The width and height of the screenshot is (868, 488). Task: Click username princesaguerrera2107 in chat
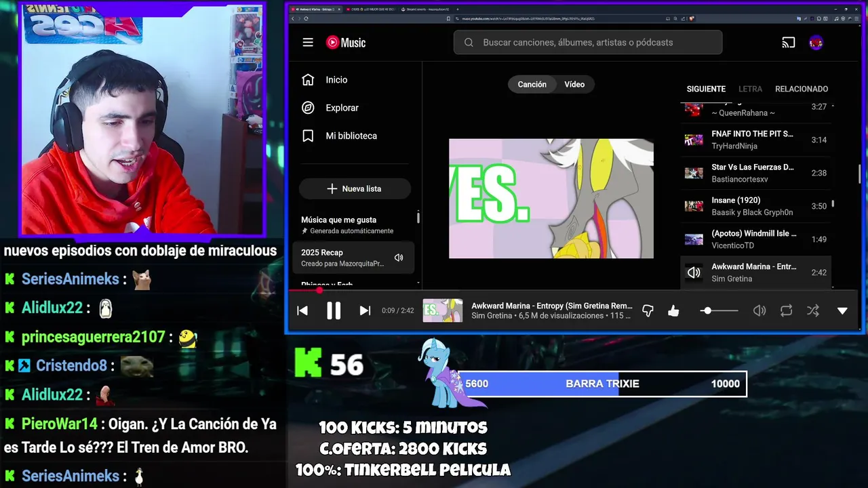(93, 337)
